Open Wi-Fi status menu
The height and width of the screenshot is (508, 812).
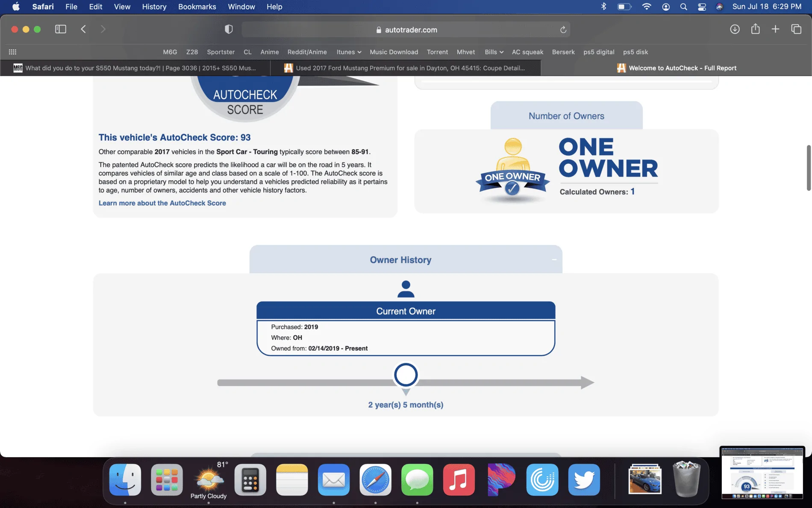[647, 6]
